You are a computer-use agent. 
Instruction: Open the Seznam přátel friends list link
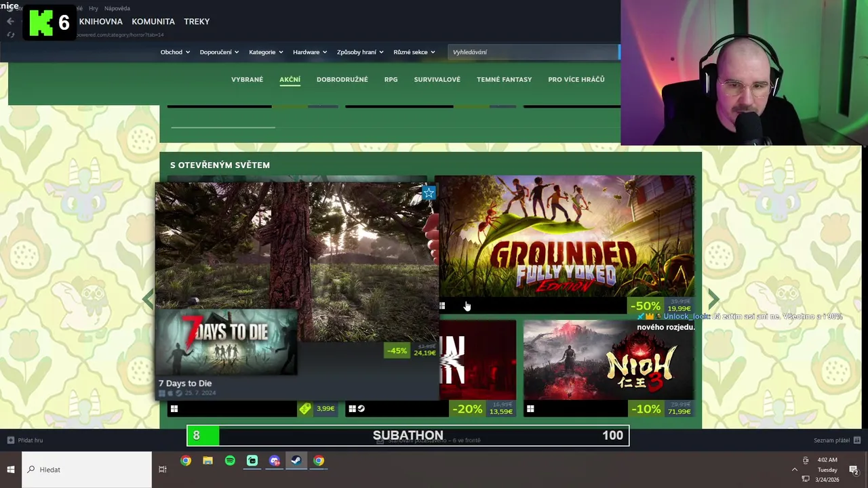point(831,441)
